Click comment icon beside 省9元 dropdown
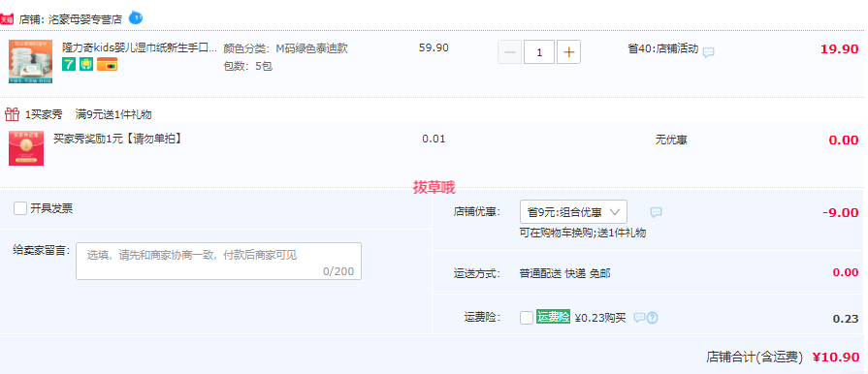Viewport: 868px width, 374px height. tap(656, 212)
